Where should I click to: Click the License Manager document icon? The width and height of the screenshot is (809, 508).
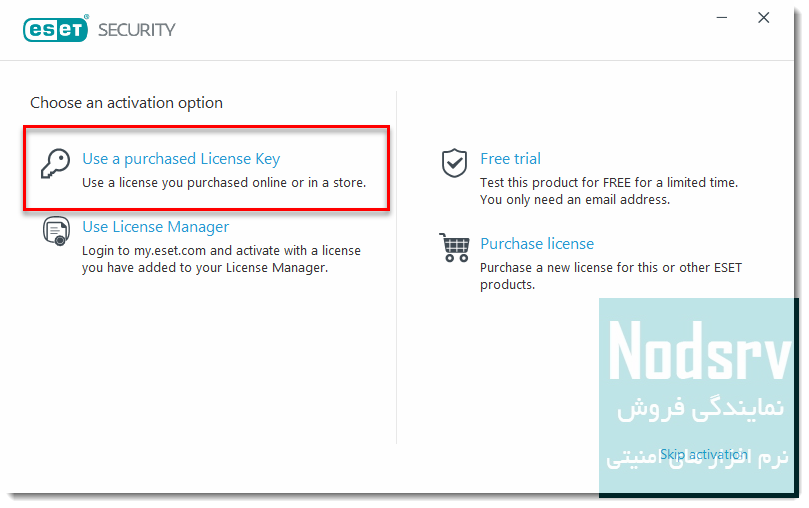tap(56, 231)
